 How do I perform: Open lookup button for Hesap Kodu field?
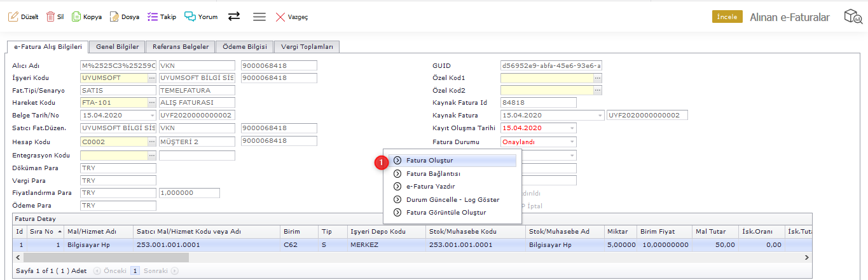[x=151, y=142]
